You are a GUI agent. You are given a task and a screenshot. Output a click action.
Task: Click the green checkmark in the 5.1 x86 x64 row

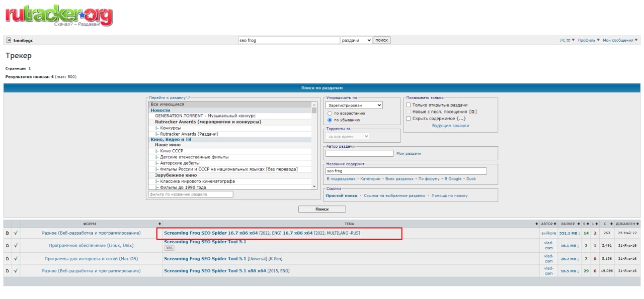click(x=16, y=271)
